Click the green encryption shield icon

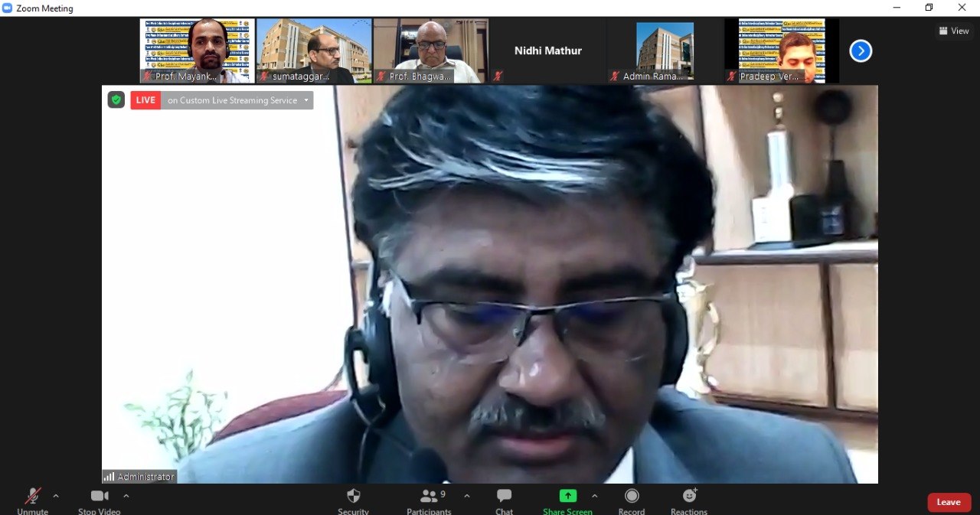116,99
